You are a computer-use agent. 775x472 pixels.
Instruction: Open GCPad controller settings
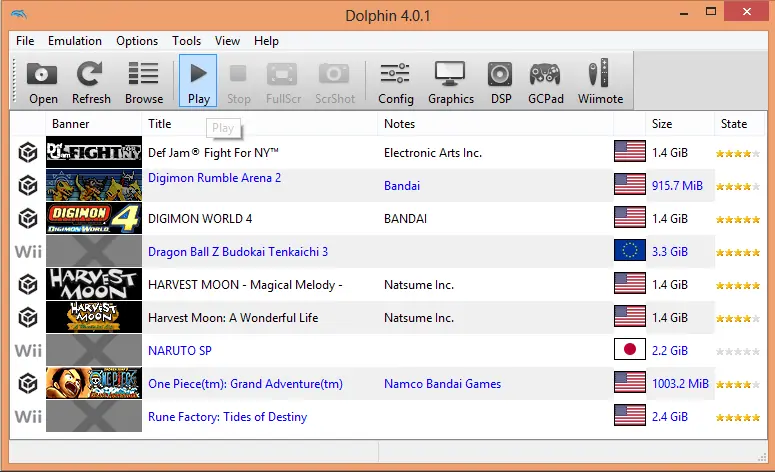(x=545, y=82)
